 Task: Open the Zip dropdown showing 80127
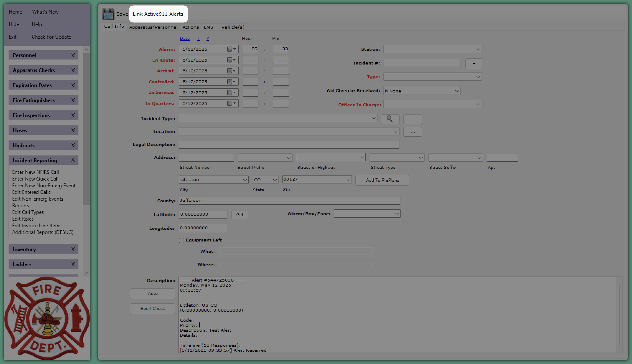pyautogui.click(x=317, y=179)
